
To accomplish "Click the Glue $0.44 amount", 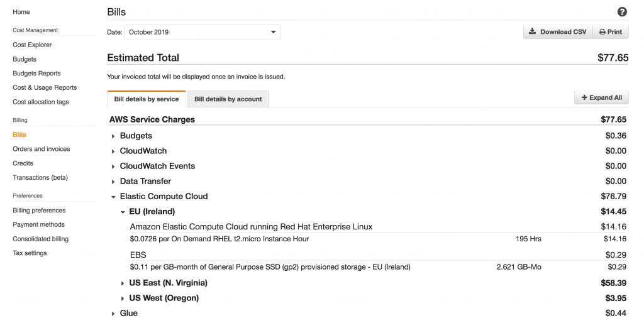I will click(x=616, y=313).
